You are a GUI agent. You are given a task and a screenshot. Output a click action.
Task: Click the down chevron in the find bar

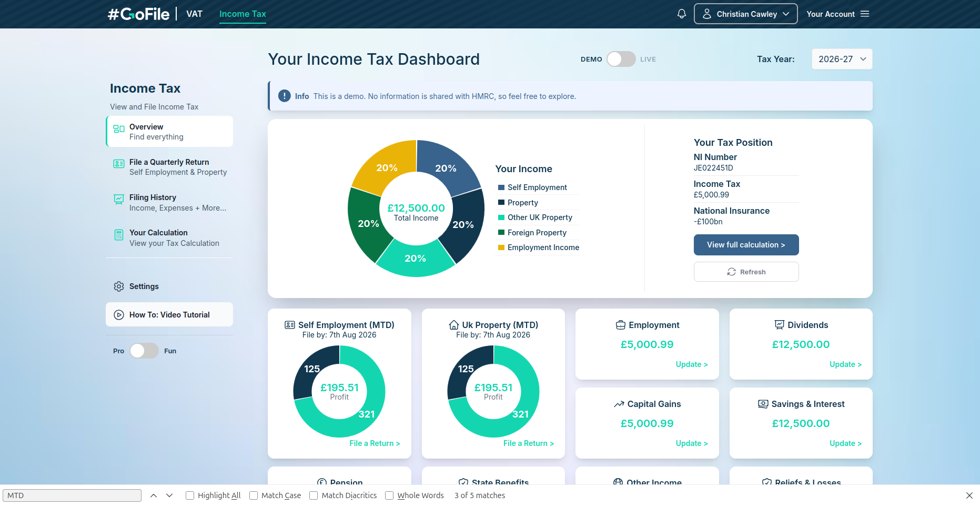pyautogui.click(x=169, y=495)
